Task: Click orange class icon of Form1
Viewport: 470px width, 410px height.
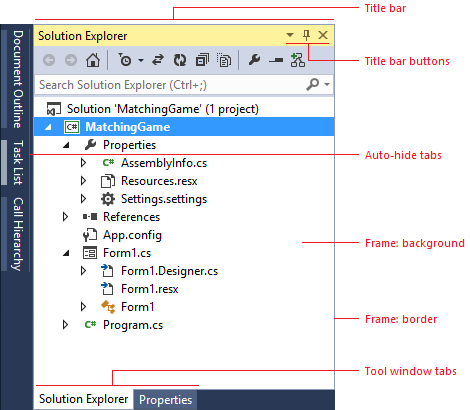Action: [108, 307]
